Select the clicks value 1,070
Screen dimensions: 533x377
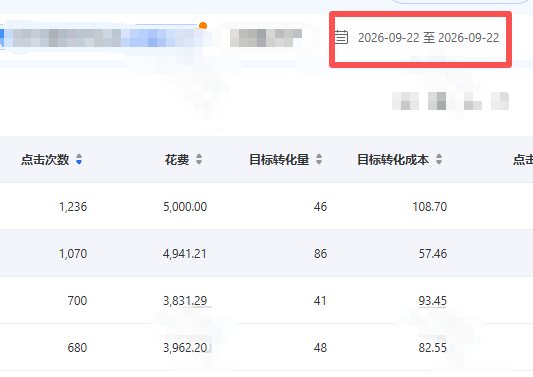[73, 254]
